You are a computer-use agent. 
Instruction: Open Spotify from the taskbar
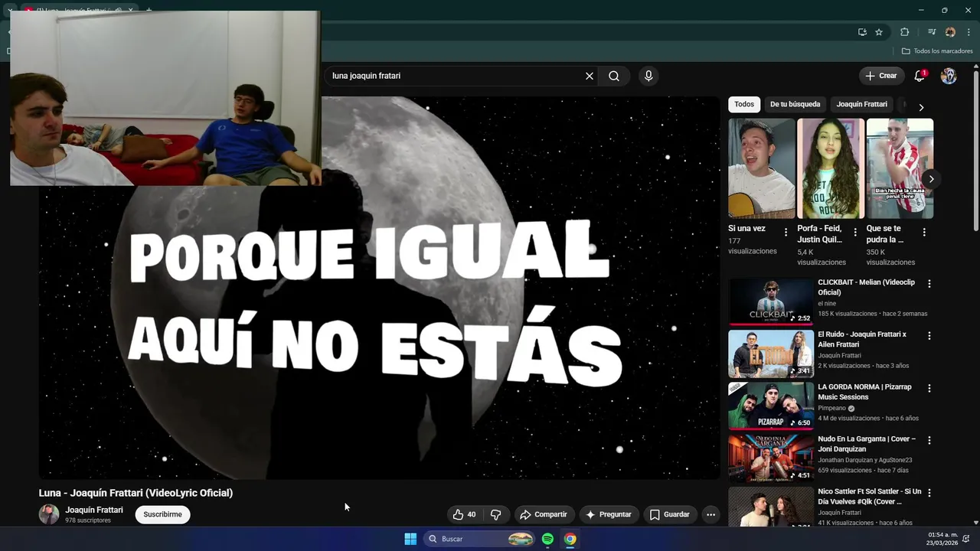[x=547, y=539]
